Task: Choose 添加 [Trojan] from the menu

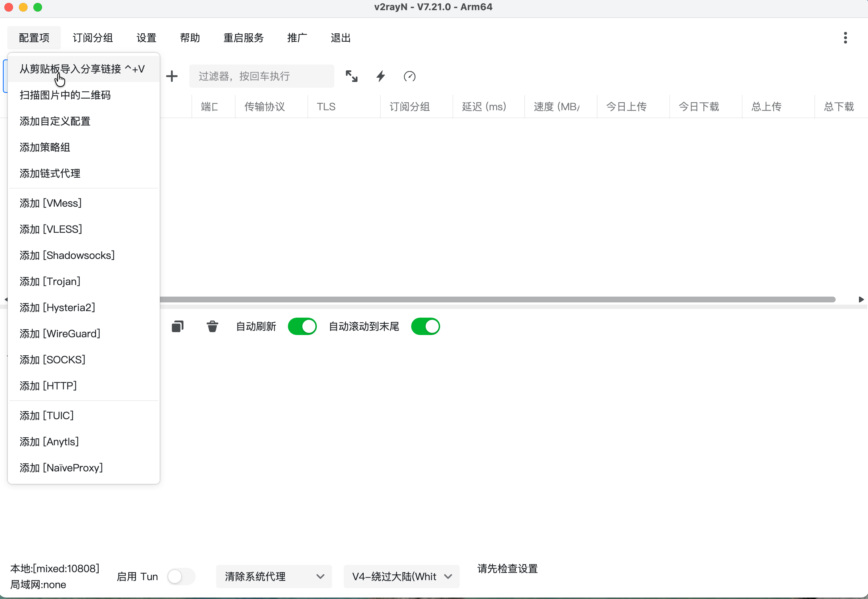Action: [x=84, y=281]
